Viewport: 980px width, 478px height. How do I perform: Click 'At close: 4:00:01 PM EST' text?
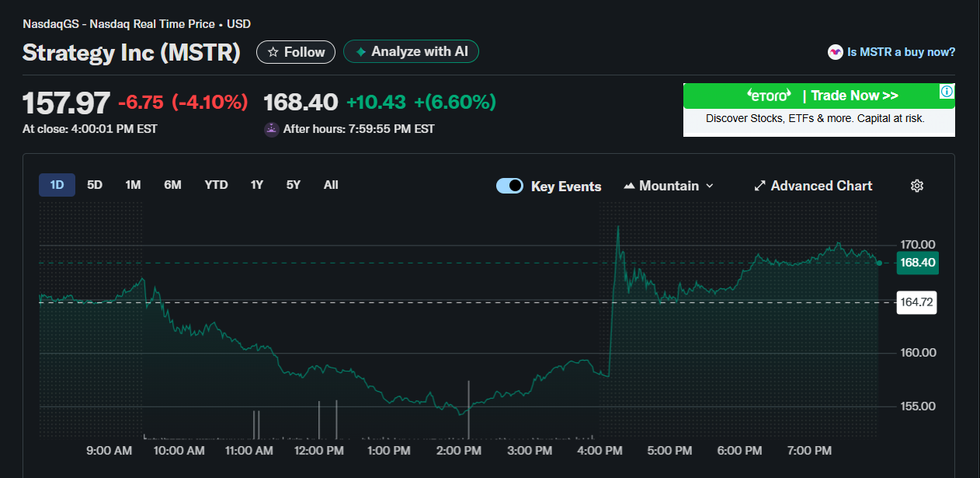tap(90, 129)
